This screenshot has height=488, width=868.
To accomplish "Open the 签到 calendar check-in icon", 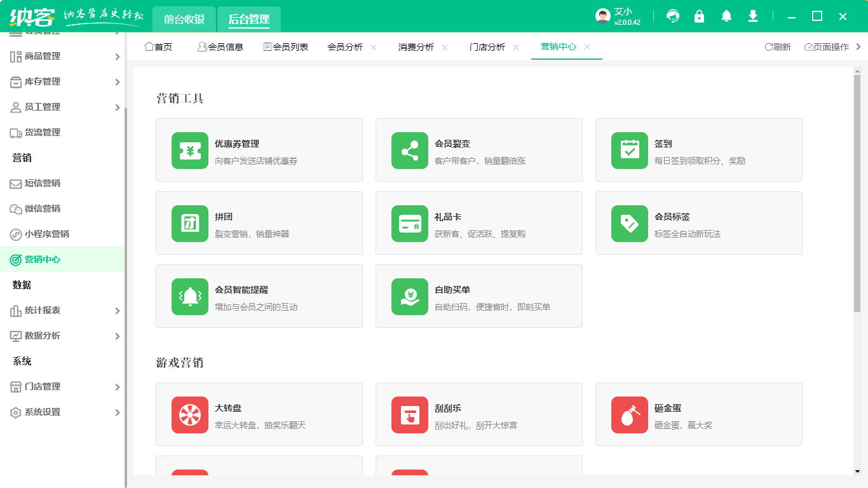I will (629, 150).
